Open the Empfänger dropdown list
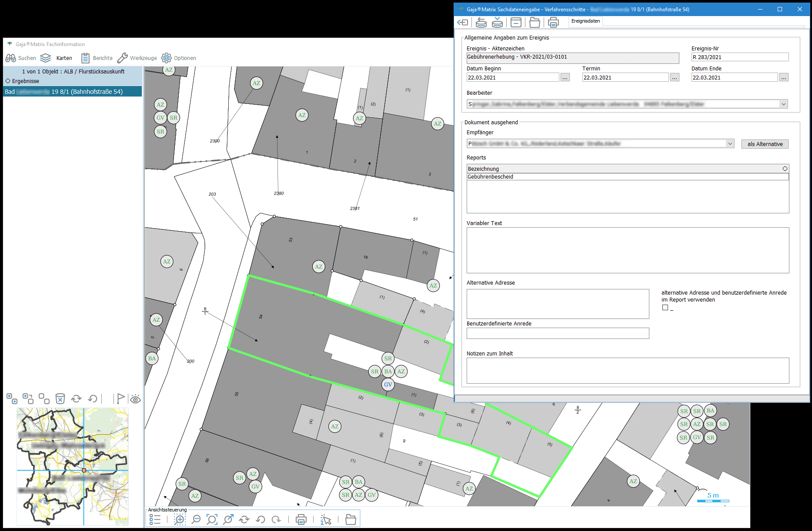 [730, 144]
